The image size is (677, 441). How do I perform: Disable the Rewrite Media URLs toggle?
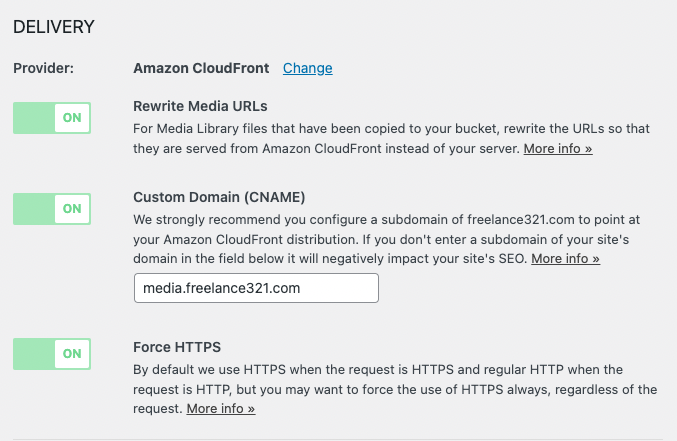tap(52, 118)
